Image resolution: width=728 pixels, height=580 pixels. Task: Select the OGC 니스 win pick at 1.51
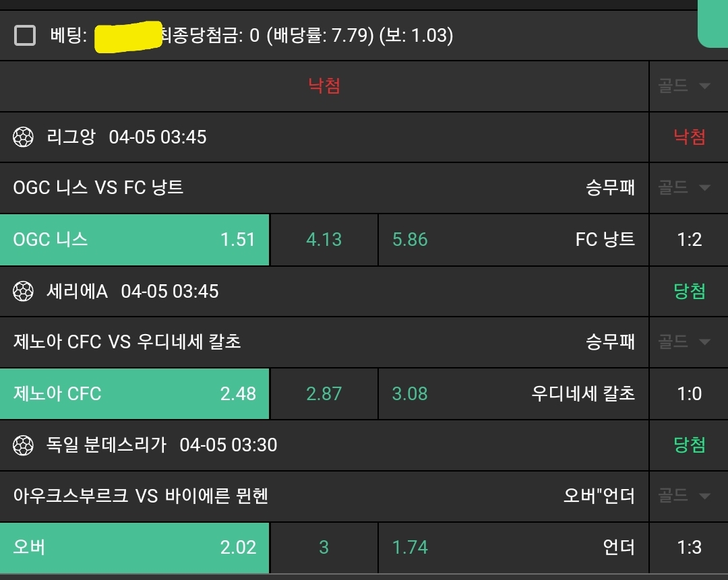click(135, 240)
